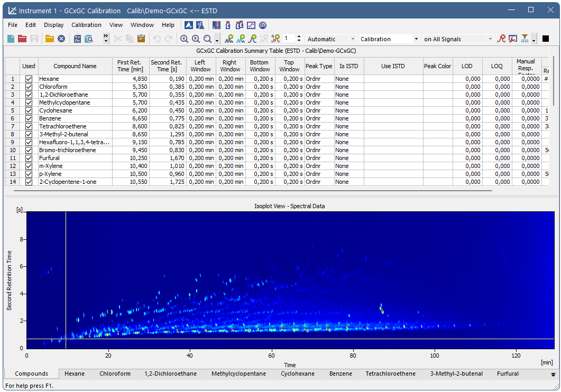Screen dimensions: 561x392
Task: Click the Compound Name column header
Action: (75, 66)
